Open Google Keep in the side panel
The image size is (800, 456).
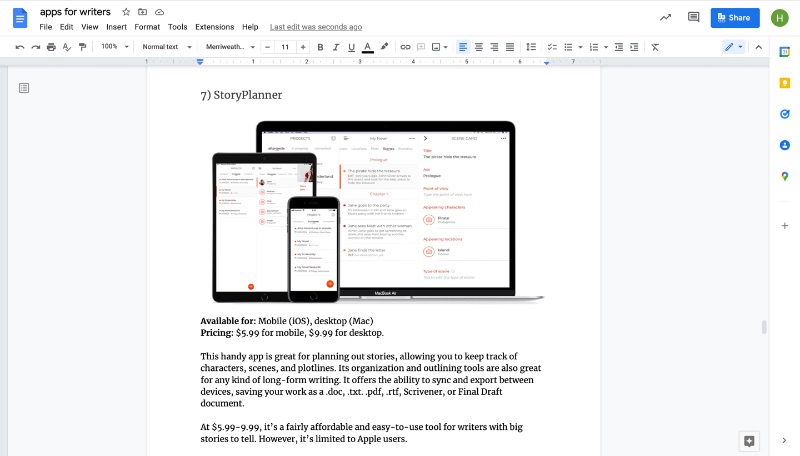click(785, 82)
